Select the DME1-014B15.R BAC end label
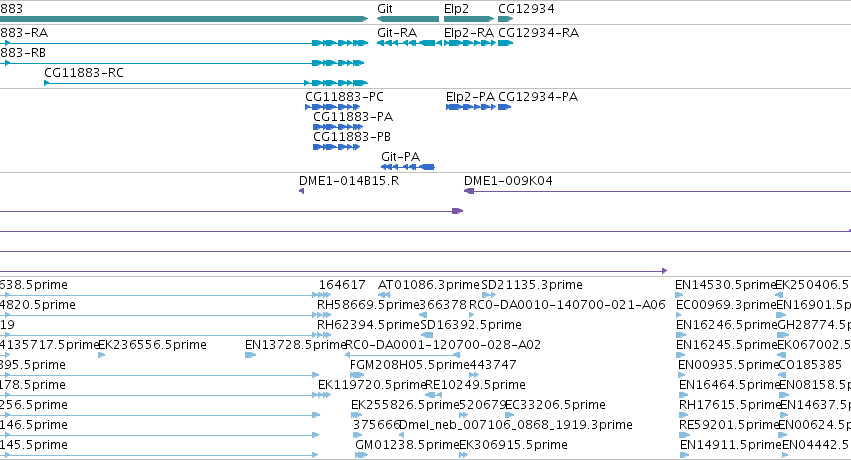 tap(349, 181)
